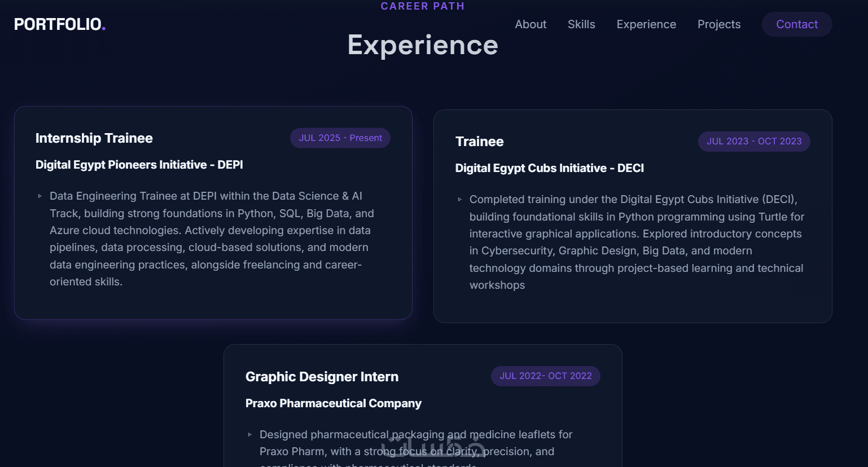The height and width of the screenshot is (467, 868).
Task: Open the Projects navigation link
Action: (718, 24)
